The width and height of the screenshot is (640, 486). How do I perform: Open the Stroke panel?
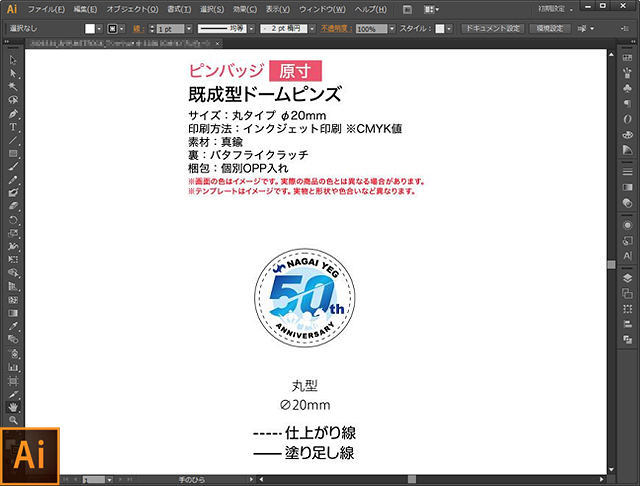[627, 172]
